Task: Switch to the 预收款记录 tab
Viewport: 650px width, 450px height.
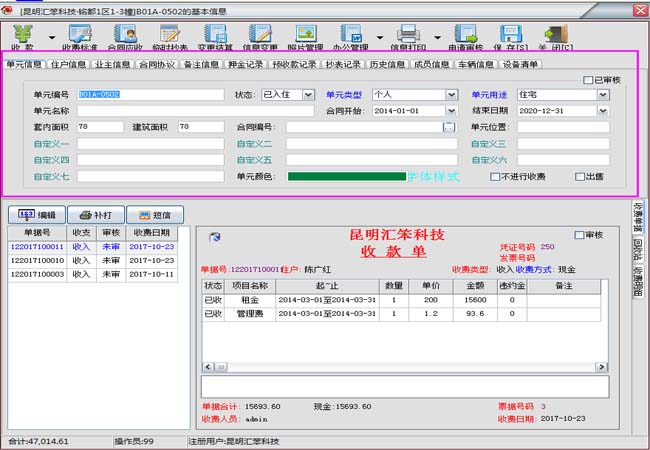Action: pyautogui.click(x=294, y=65)
